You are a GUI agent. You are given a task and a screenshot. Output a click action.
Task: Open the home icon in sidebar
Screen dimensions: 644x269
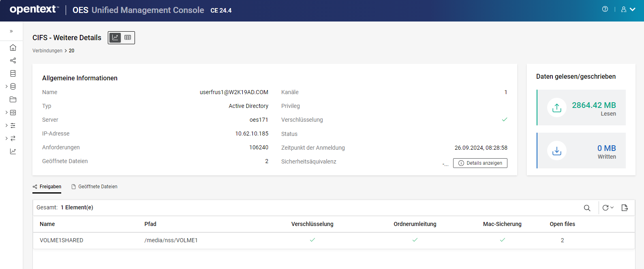click(x=13, y=47)
